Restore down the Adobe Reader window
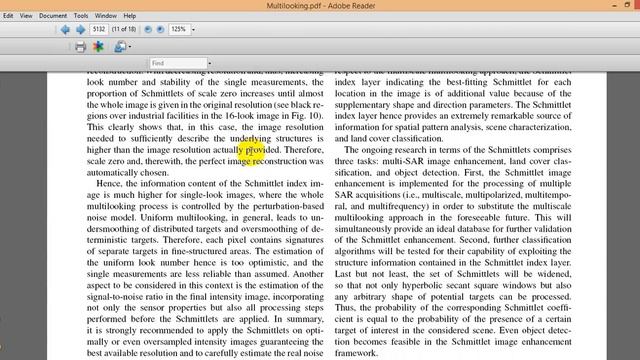640x360 pixels. pyautogui.click(x=627, y=5)
